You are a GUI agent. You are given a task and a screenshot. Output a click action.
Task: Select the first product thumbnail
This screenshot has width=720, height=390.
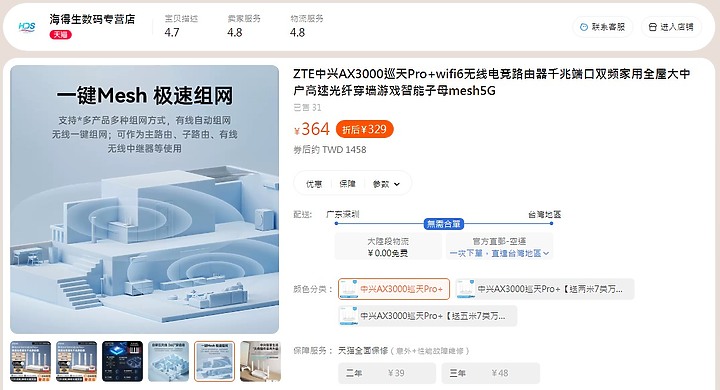tap(30, 361)
